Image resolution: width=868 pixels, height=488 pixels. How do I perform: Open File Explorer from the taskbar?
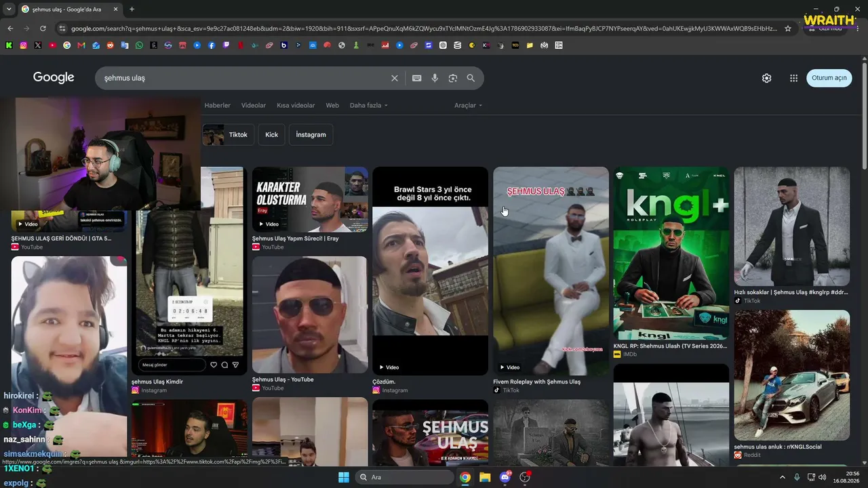click(485, 477)
